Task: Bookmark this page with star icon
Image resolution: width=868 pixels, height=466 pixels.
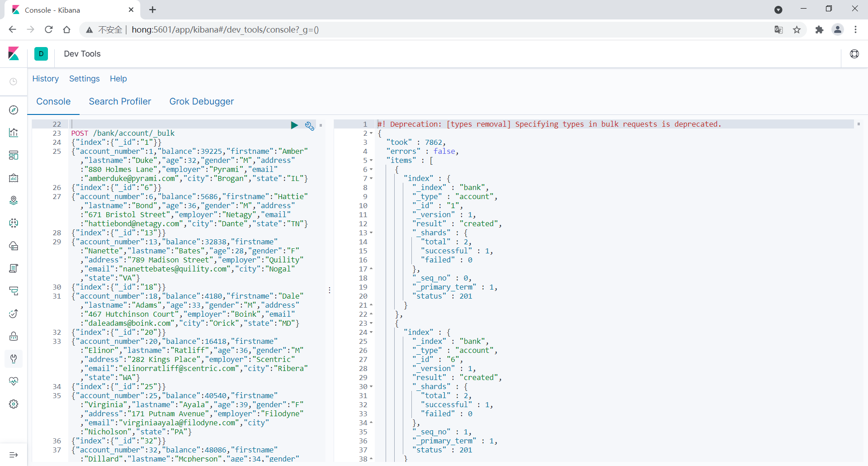Action: tap(797, 30)
